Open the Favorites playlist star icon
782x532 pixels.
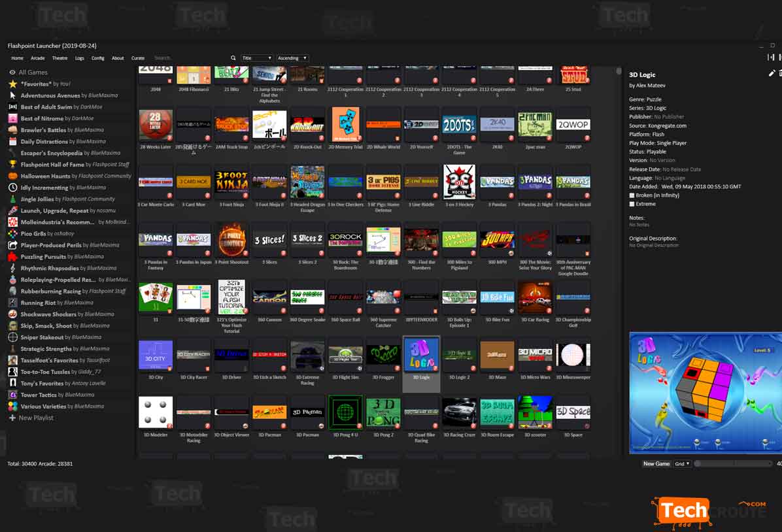(12, 84)
